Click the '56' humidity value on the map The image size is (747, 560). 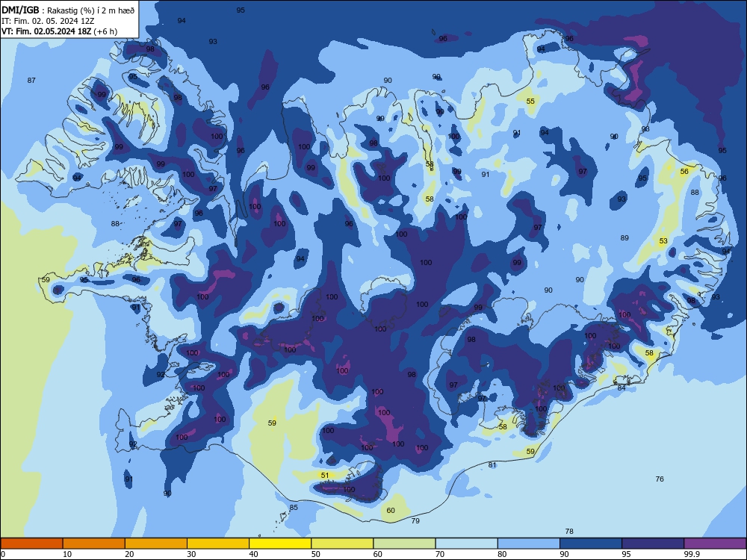[x=684, y=172]
